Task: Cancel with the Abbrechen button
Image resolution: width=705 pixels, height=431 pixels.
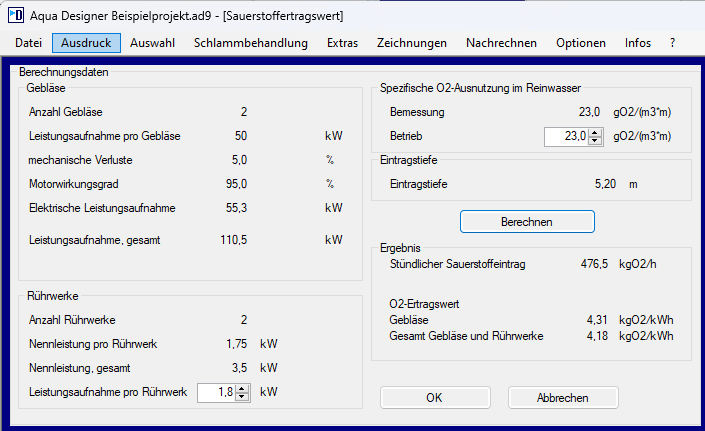Action: (x=562, y=397)
